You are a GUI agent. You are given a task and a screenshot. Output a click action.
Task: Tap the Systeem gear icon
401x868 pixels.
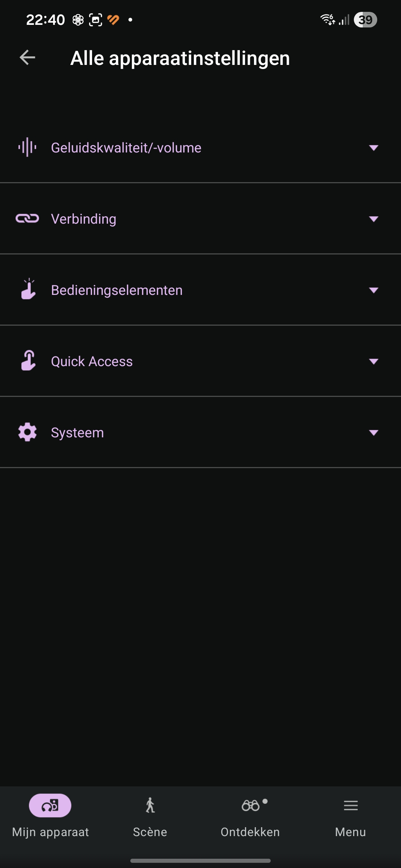pyautogui.click(x=27, y=432)
